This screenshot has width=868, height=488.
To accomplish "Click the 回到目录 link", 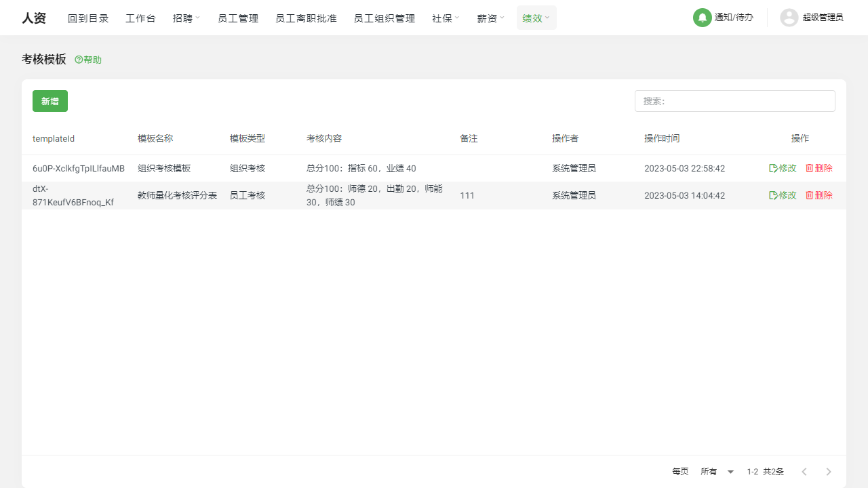I will click(88, 18).
